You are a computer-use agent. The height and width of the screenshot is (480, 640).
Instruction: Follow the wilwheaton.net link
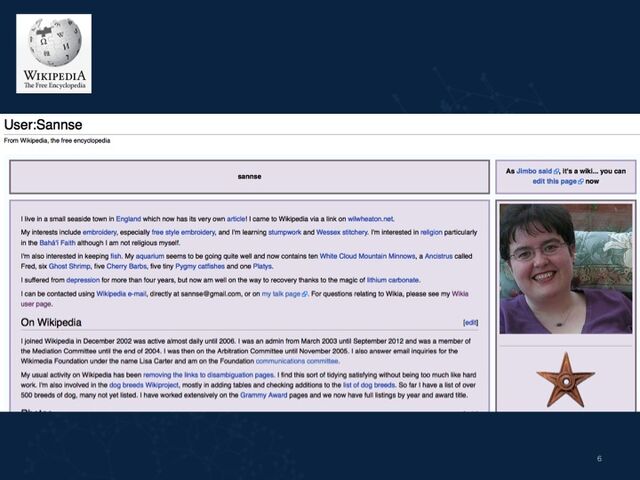click(x=370, y=219)
